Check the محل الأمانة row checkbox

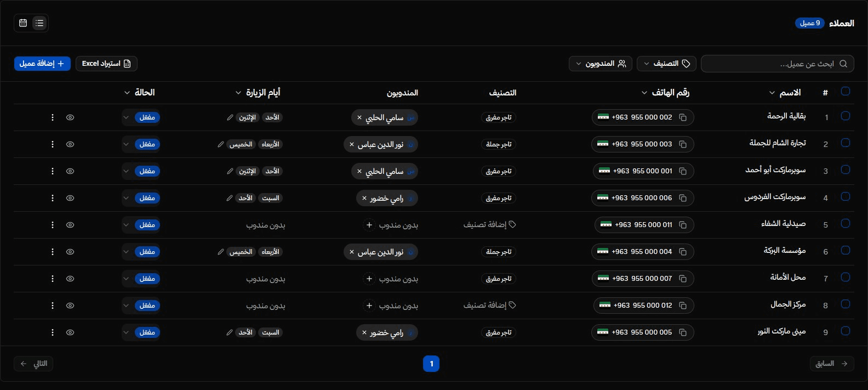(846, 277)
